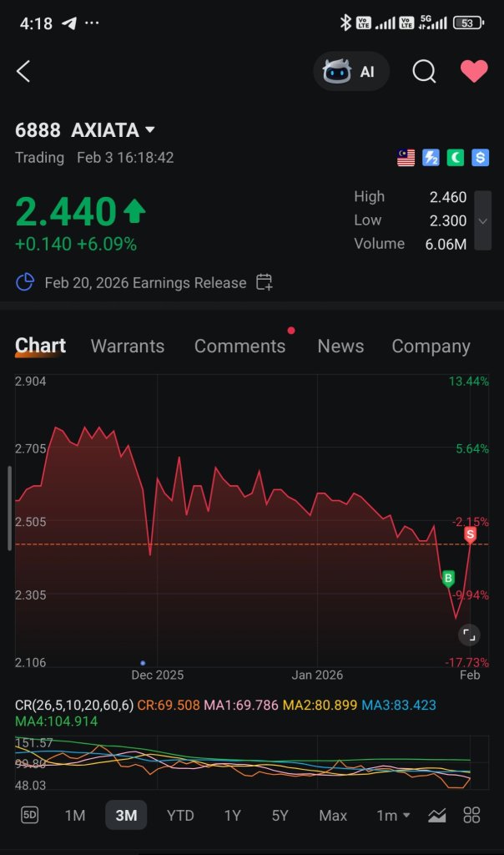This screenshot has width=504, height=855.
Task: Open the 1m interval dropdown
Action: pyautogui.click(x=393, y=815)
